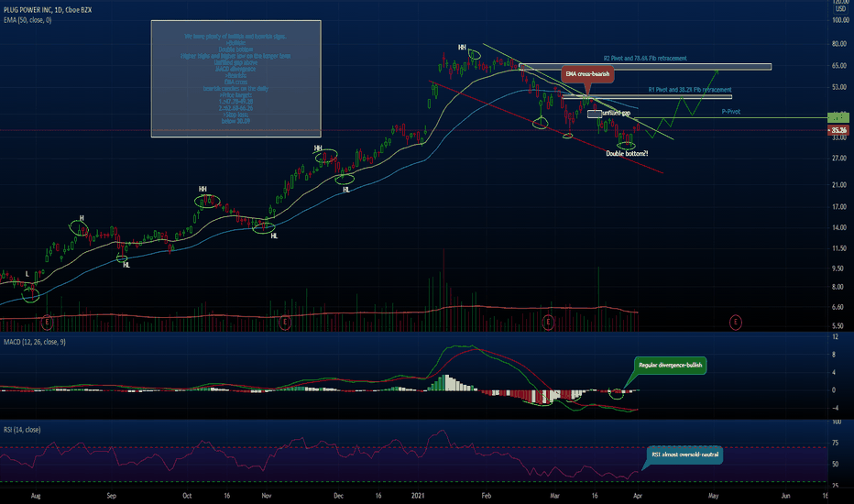Select the P-Pivot line label

pyautogui.click(x=731, y=112)
